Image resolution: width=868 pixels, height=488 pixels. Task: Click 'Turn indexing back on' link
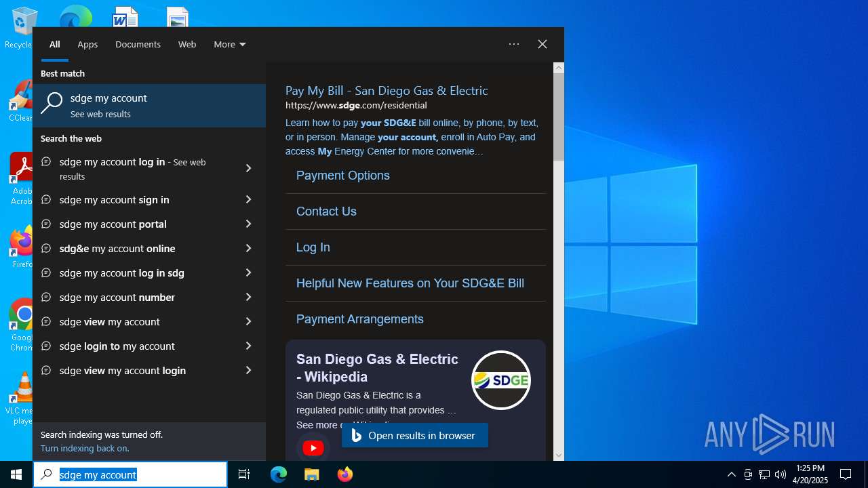click(85, 448)
